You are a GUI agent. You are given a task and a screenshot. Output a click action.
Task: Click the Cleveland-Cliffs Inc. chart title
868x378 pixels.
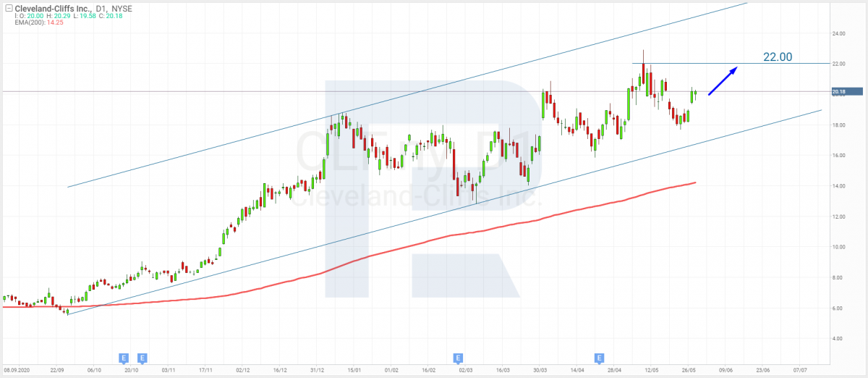52,8
